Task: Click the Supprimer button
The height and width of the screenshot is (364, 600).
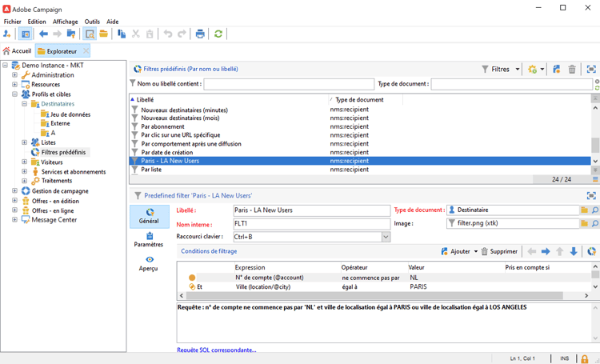Action: tap(499, 251)
